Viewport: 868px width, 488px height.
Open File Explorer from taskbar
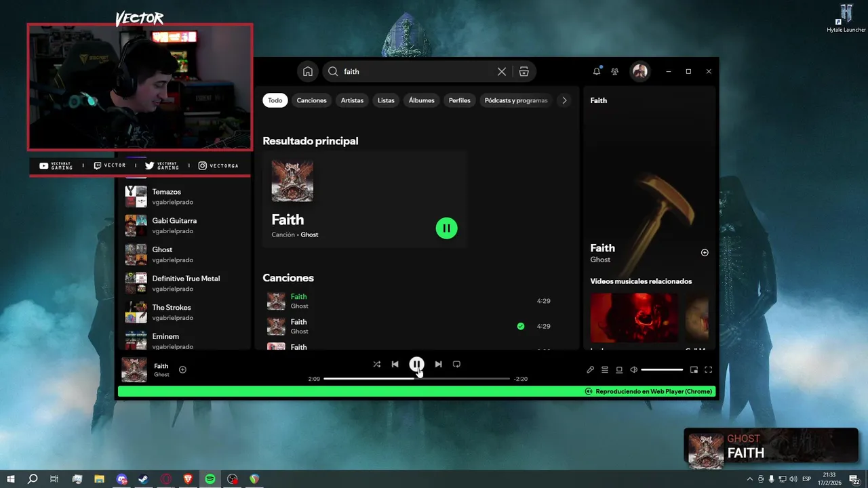pos(99,479)
